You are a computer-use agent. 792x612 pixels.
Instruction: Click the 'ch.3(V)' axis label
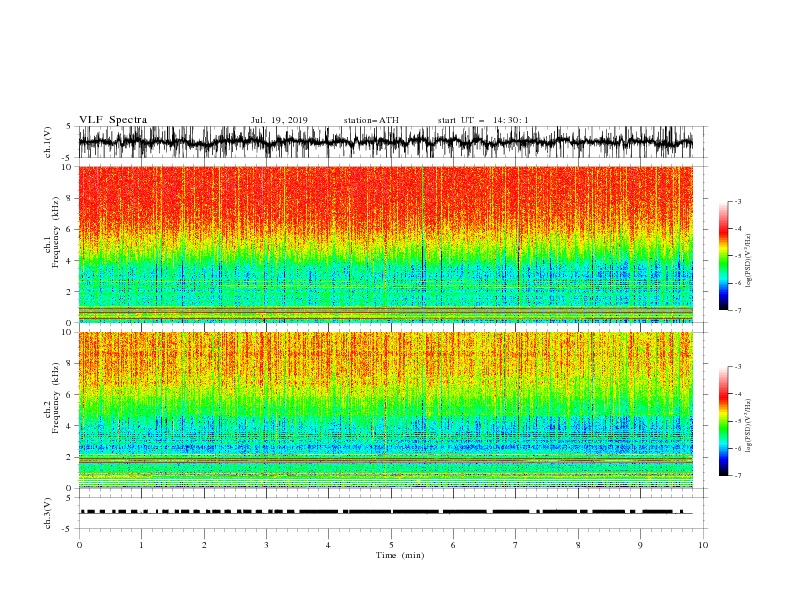pyautogui.click(x=48, y=513)
